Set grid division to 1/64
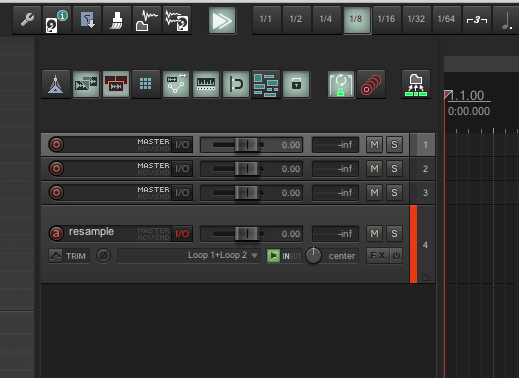 [x=446, y=19]
